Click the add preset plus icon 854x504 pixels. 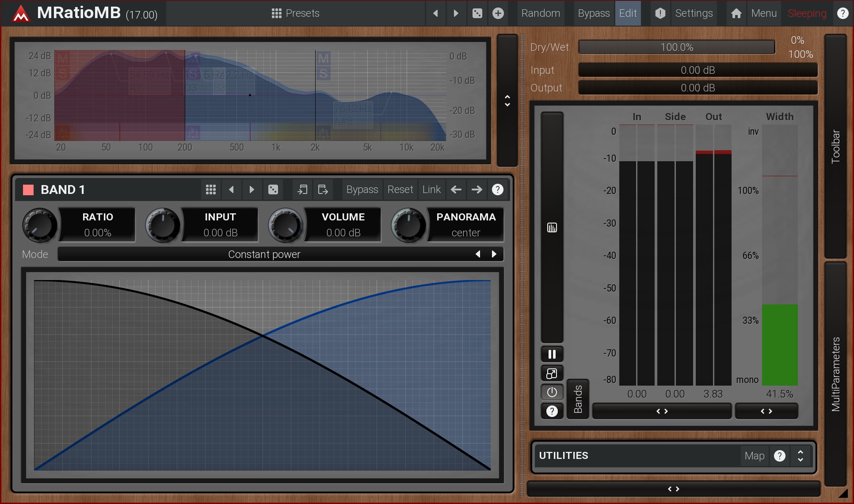(498, 13)
